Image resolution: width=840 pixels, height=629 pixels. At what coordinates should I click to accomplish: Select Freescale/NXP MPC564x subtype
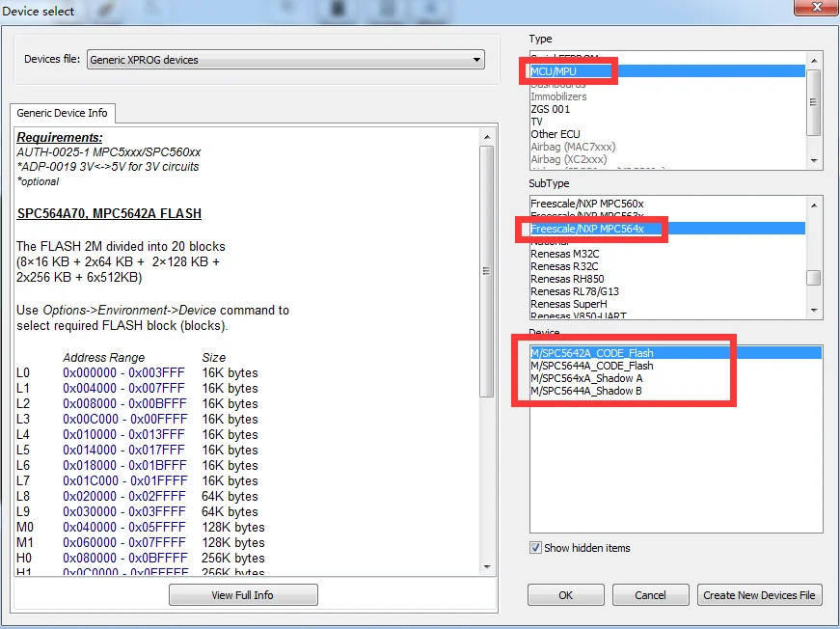click(x=667, y=229)
